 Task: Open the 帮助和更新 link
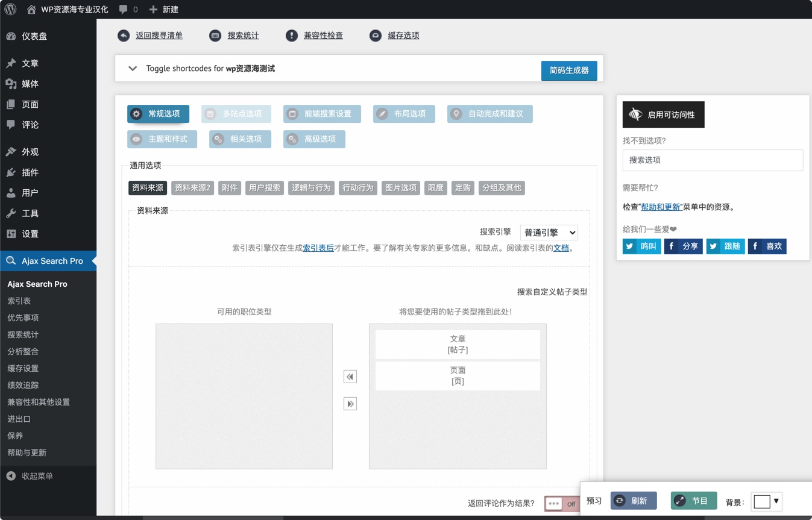(661, 207)
